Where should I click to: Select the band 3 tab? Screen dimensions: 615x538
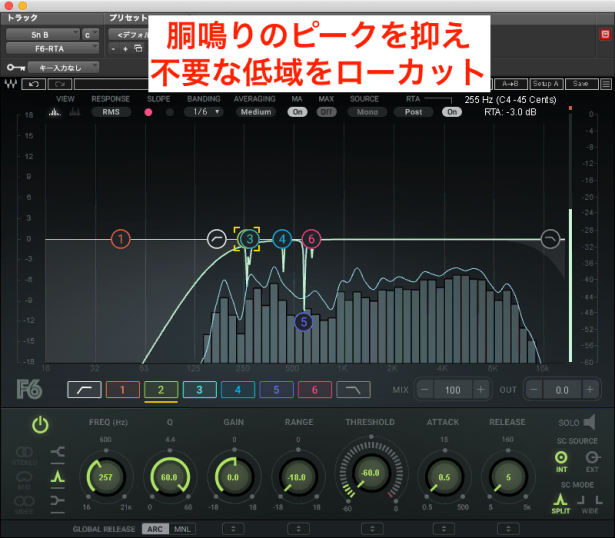200,390
